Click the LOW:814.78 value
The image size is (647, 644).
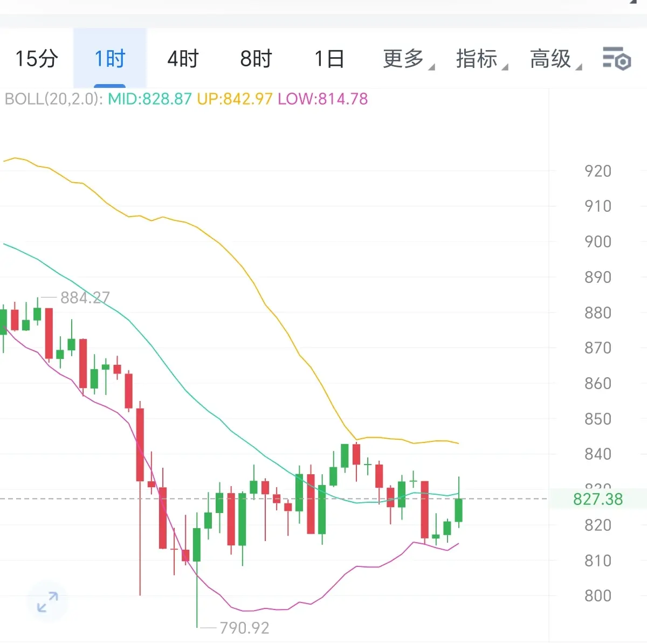click(322, 99)
